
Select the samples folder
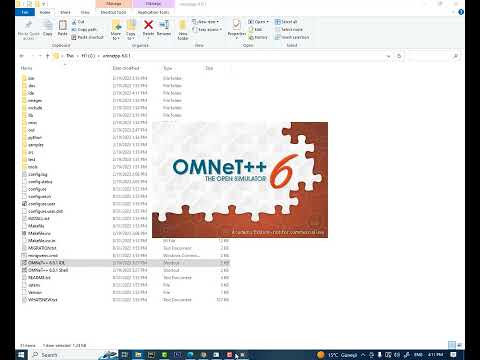point(36,145)
